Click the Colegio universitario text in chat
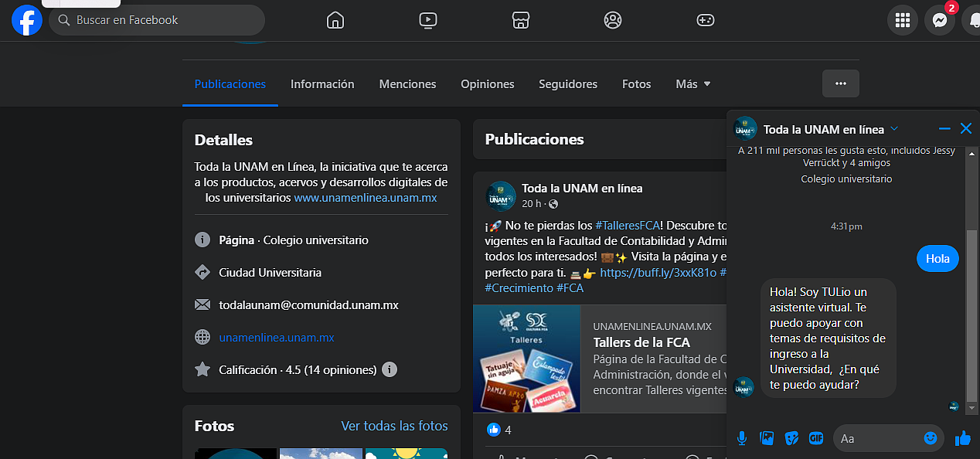The height and width of the screenshot is (459, 980). pos(846,178)
